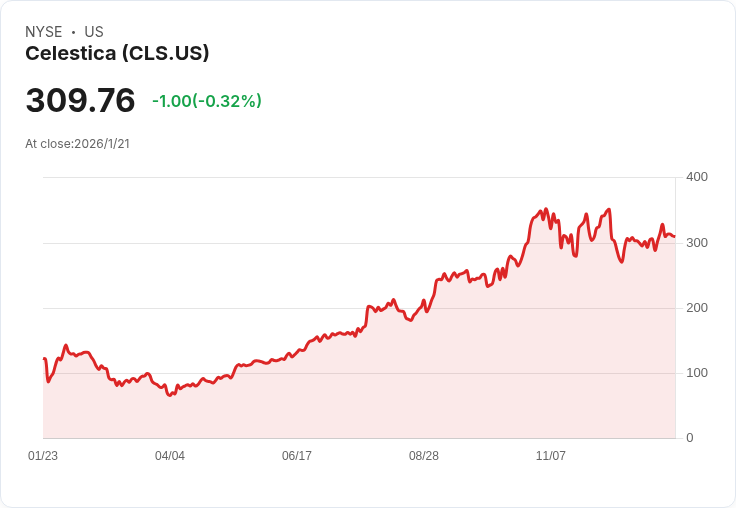Click the leftmost start of the red price line
This screenshot has width=736, height=508.
pyautogui.click(x=44, y=359)
